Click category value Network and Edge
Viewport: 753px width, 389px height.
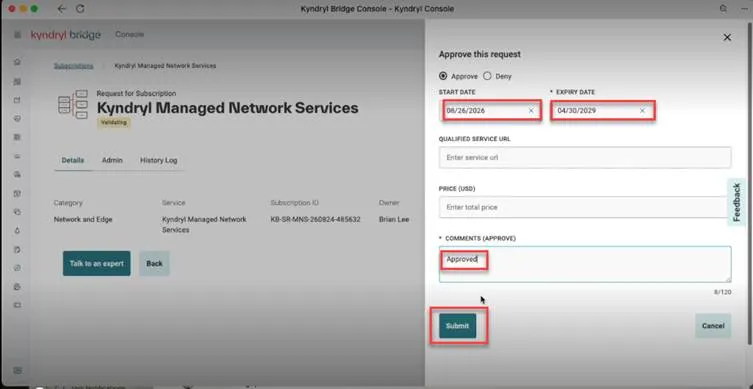pos(83,219)
